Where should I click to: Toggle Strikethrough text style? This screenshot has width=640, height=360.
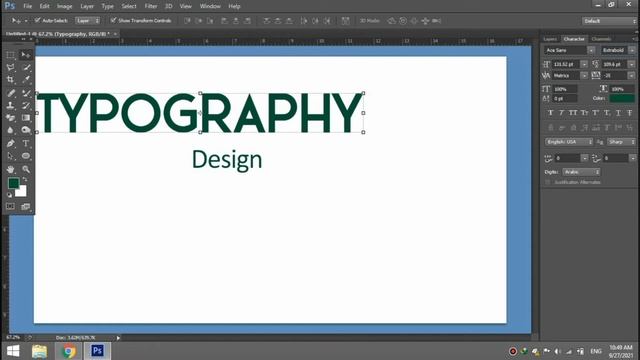630,113
